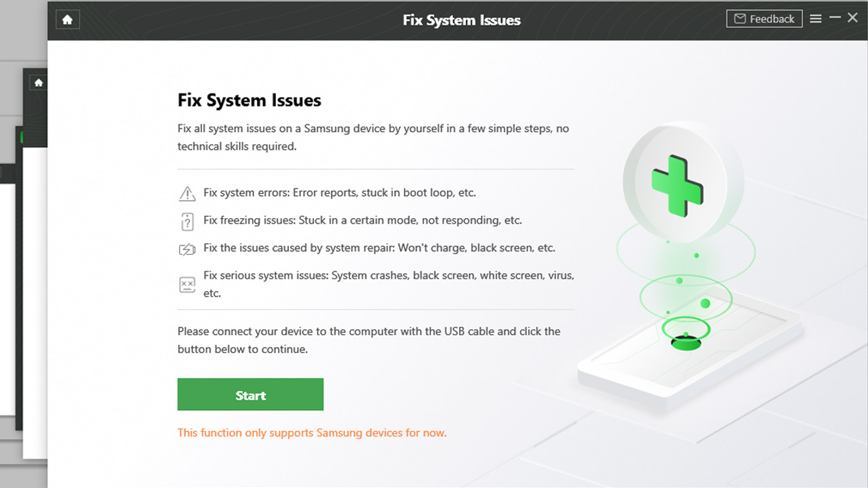Close the Fix System Issues window
The image size is (868, 488).
[853, 18]
